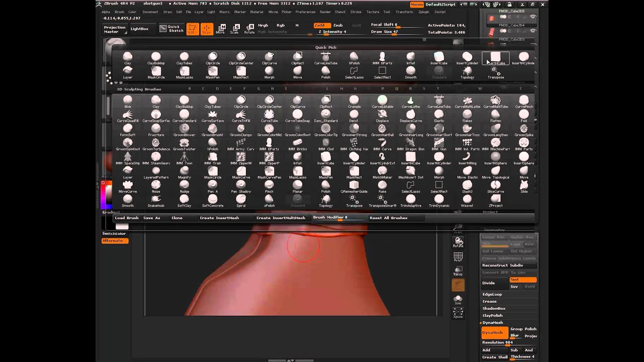
Task: Toggle visibility eye of PM3D_Cube3D5 subtool
Action: 533,17
